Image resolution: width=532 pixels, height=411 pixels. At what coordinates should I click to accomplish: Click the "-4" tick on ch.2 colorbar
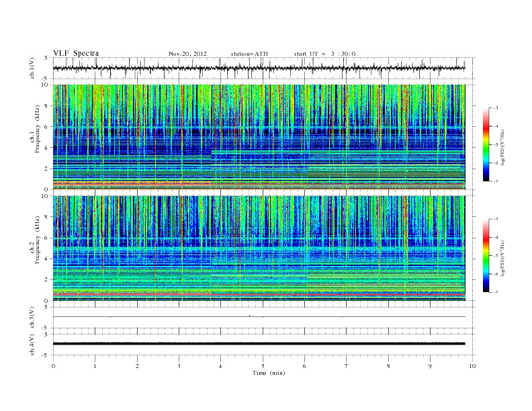click(x=495, y=237)
